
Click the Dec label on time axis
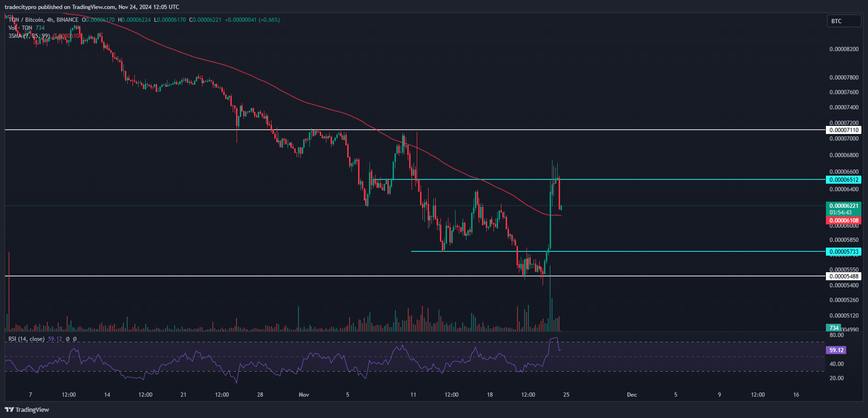631,395
